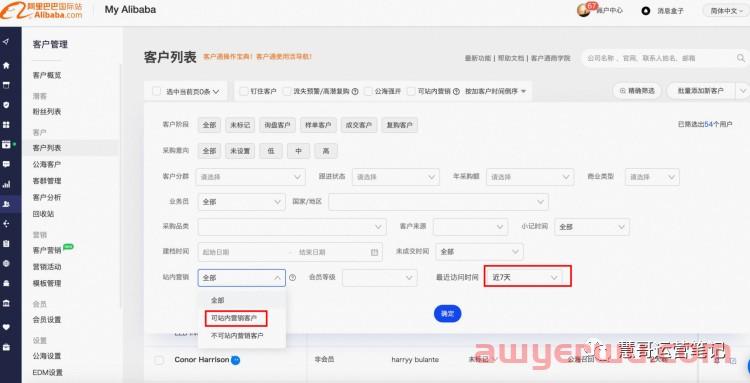Click the search magnifier icon in search box
750x383 pixels.
pos(740,58)
